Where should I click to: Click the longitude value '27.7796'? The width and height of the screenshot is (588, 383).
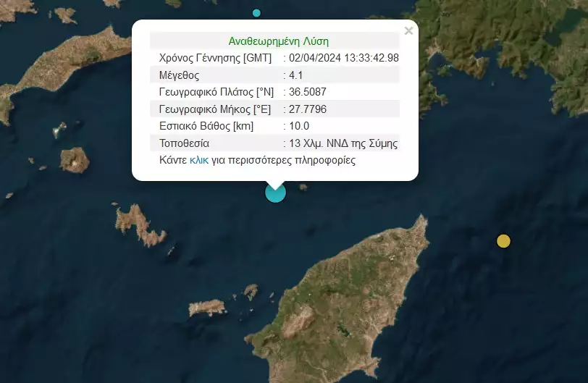tap(308, 109)
